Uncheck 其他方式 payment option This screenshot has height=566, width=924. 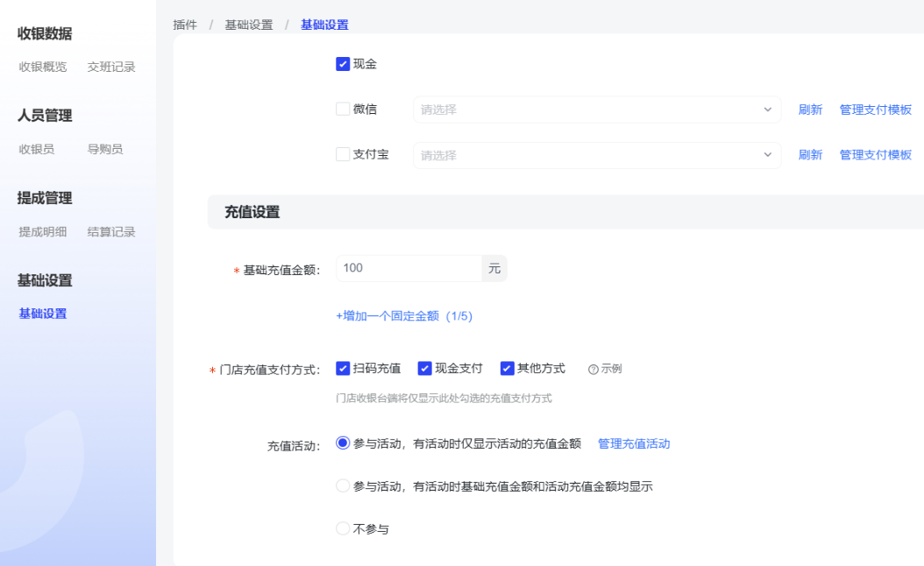[x=508, y=368]
